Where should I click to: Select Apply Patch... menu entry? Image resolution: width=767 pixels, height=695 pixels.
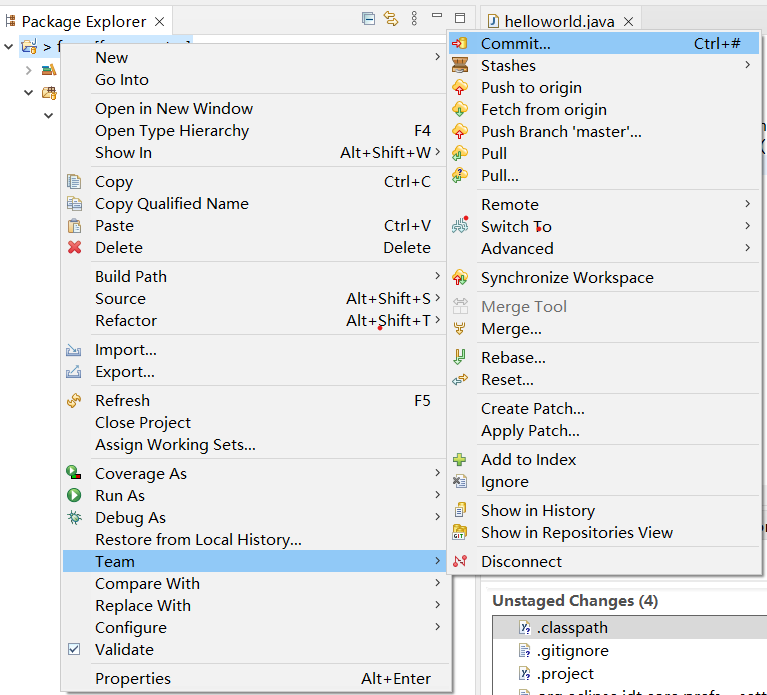coord(605,430)
